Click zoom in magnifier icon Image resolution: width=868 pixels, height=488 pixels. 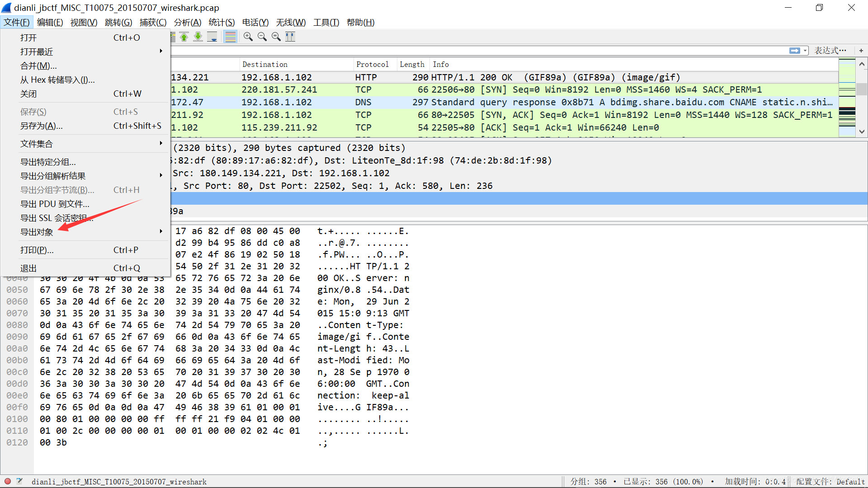coord(248,37)
